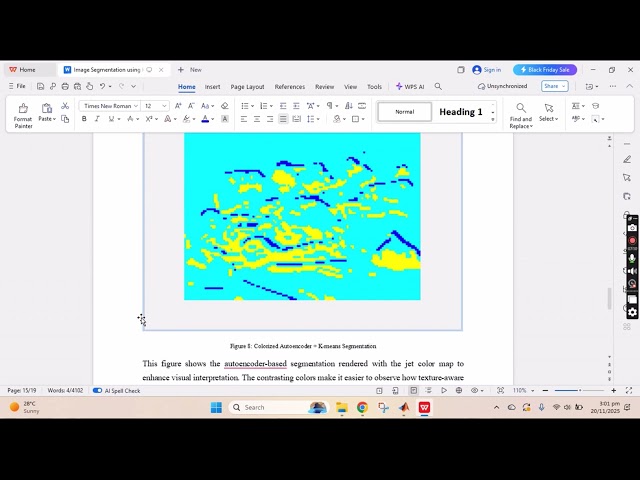The height and width of the screenshot is (480, 640).
Task: Click the font color swatch A
Action: coord(205,119)
